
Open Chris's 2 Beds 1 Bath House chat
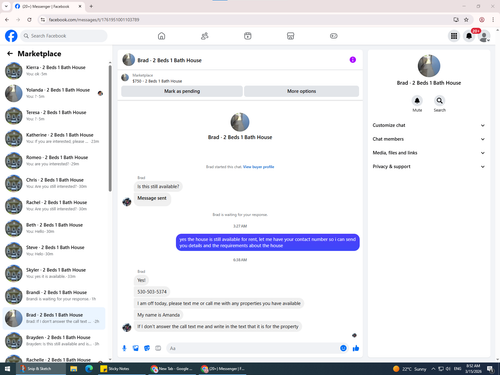[x=55, y=183]
